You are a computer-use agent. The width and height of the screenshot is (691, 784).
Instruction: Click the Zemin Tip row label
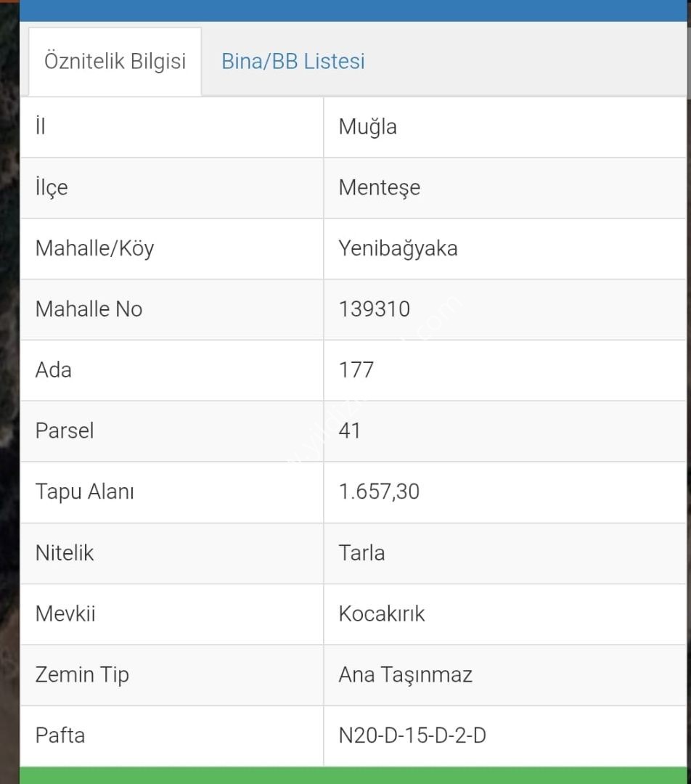(82, 675)
